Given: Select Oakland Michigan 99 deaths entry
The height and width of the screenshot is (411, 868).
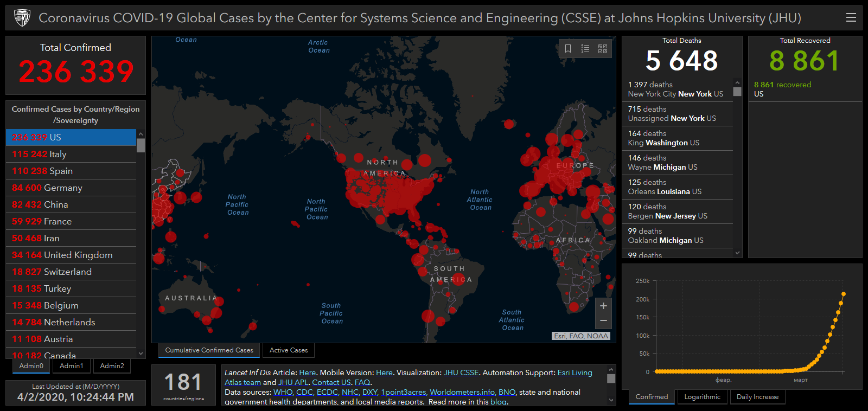Looking at the screenshot, I should click(x=678, y=236).
